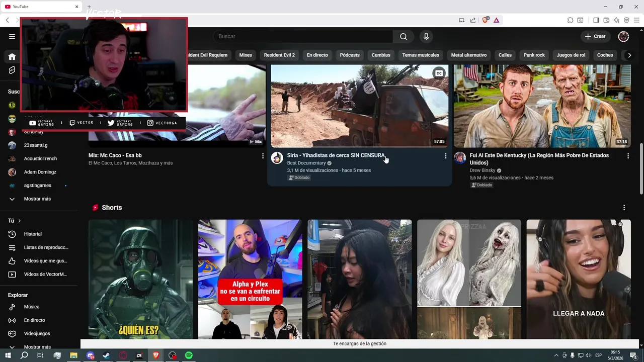
Task: Open the YouTube guide hamburger menu
Action: 12,36
